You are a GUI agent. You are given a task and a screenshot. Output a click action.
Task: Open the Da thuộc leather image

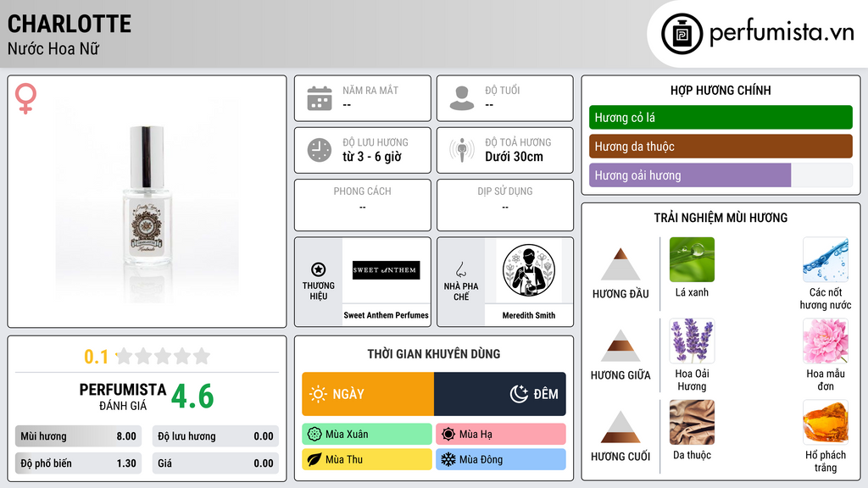tap(692, 422)
